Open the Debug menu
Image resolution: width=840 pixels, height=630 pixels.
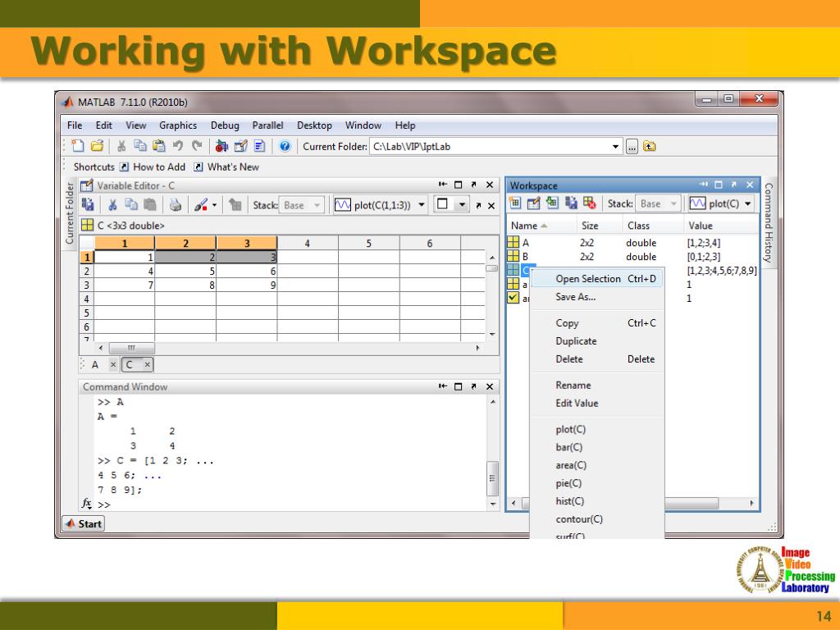click(225, 126)
